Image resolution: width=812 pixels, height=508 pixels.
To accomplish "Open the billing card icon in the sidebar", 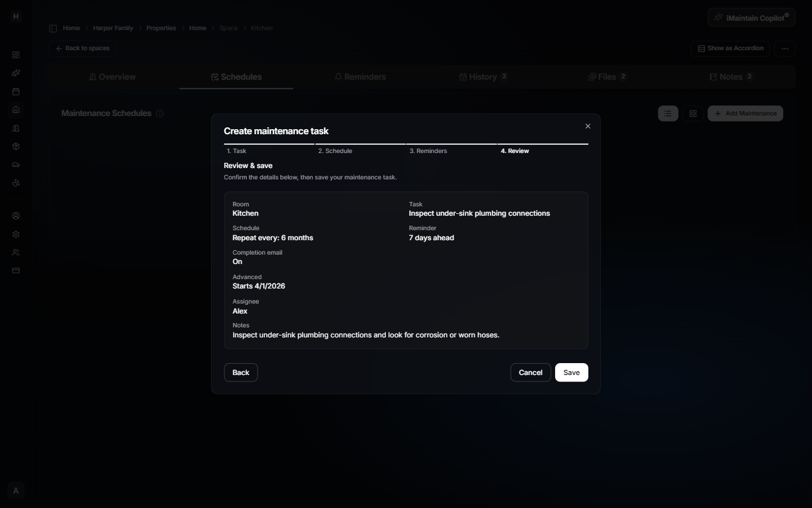I will 16,270.
